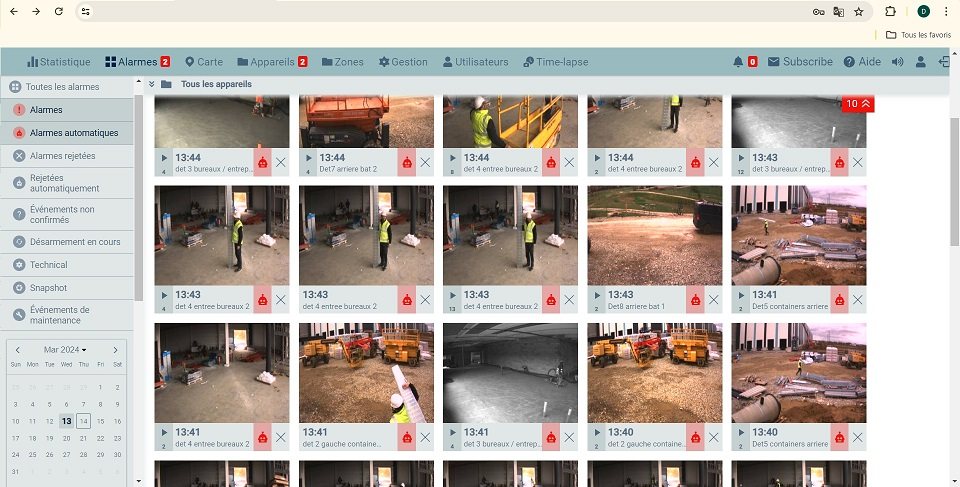Screen dimensions: 960x487
Task: Dismiss the 13:43 Det8 arriere bat 1 event
Action: pyautogui.click(x=713, y=300)
